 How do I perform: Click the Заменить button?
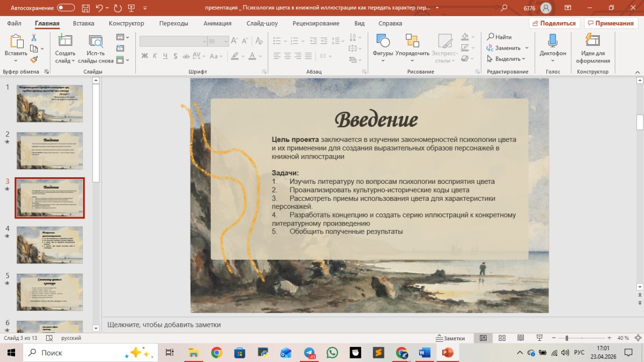507,48
